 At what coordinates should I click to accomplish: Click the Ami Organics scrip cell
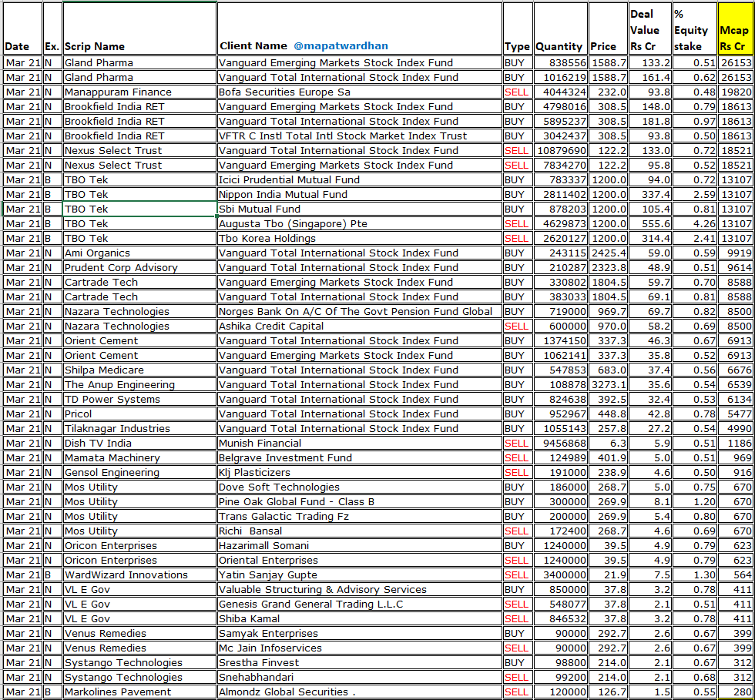click(139, 253)
